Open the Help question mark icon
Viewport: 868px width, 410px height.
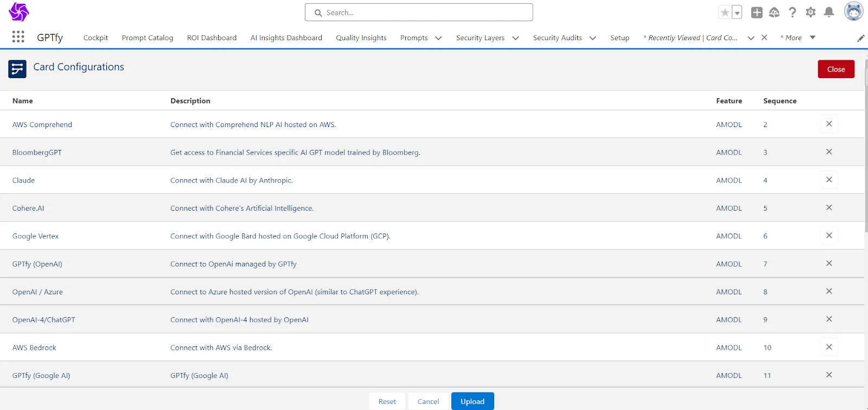(793, 12)
